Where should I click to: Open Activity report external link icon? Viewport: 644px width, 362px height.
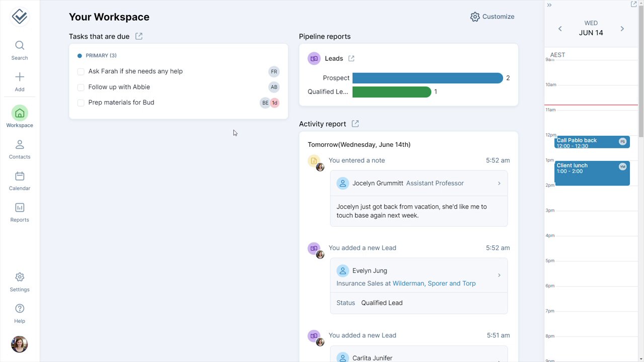(x=355, y=124)
